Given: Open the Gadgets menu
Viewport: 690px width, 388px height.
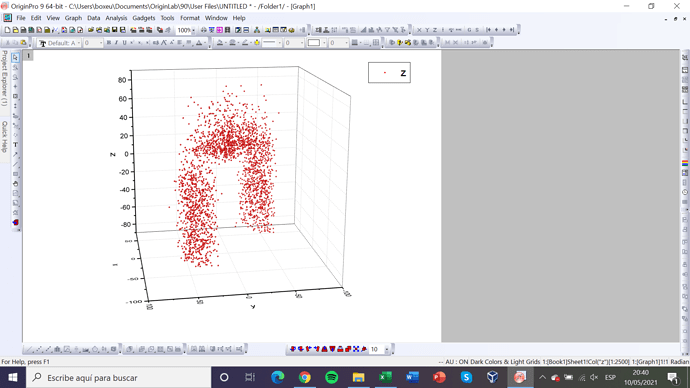Looking at the screenshot, I should coord(144,18).
